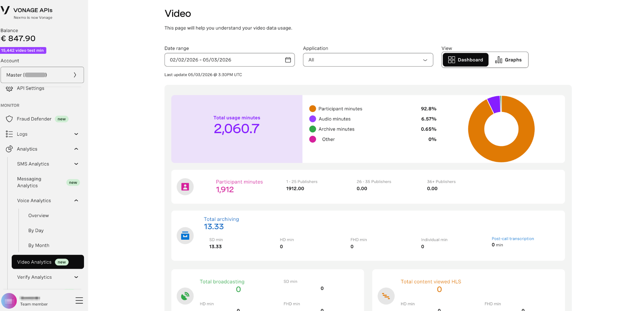
Task: Click the € 847.90 balance amount
Action: [18, 39]
